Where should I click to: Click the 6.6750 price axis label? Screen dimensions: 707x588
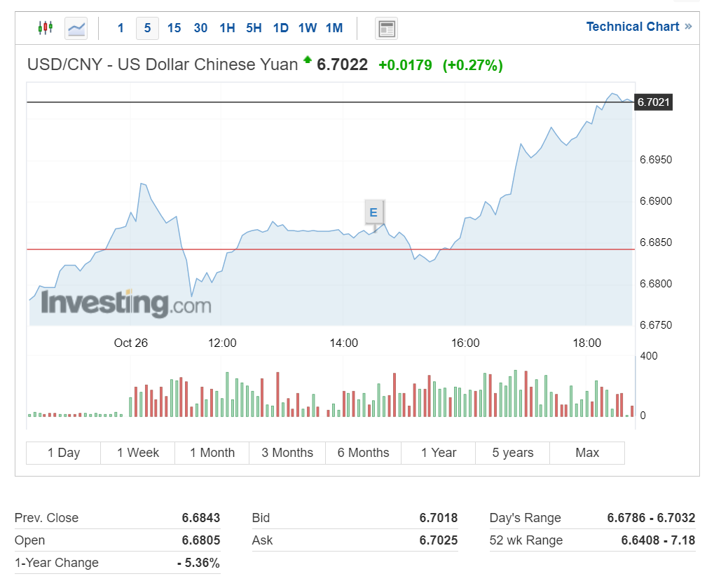pyautogui.click(x=656, y=325)
